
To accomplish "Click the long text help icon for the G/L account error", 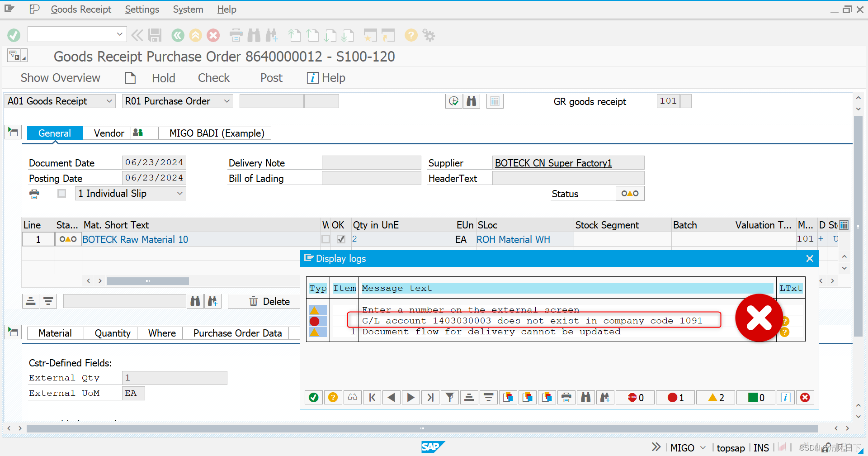I will pyautogui.click(x=785, y=321).
